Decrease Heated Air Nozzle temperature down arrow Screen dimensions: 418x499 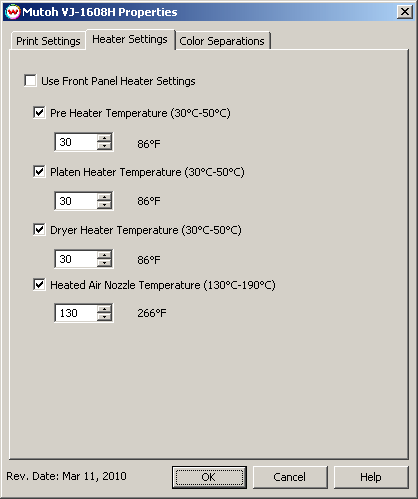pyautogui.click(x=105, y=317)
